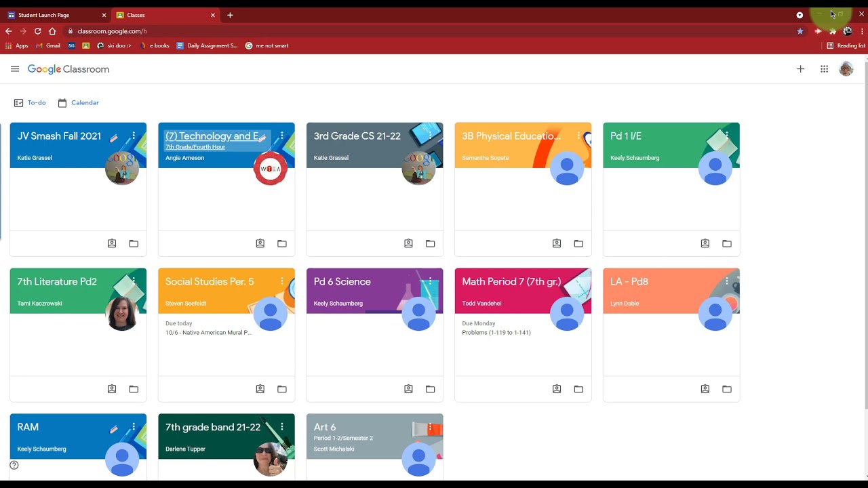Open the more options menu on the LA - Pd8 card
Screen dimensions: 868x488
tap(726, 281)
